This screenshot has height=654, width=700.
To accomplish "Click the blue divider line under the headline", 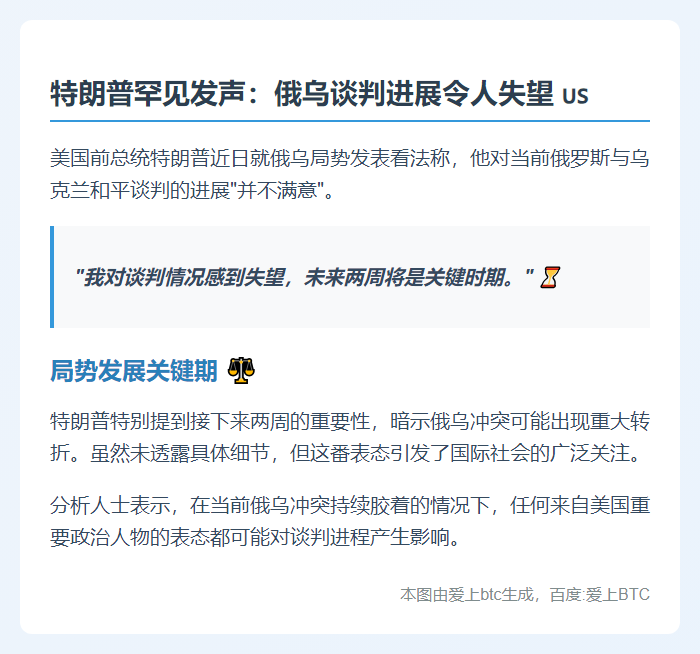I will click(350, 121).
